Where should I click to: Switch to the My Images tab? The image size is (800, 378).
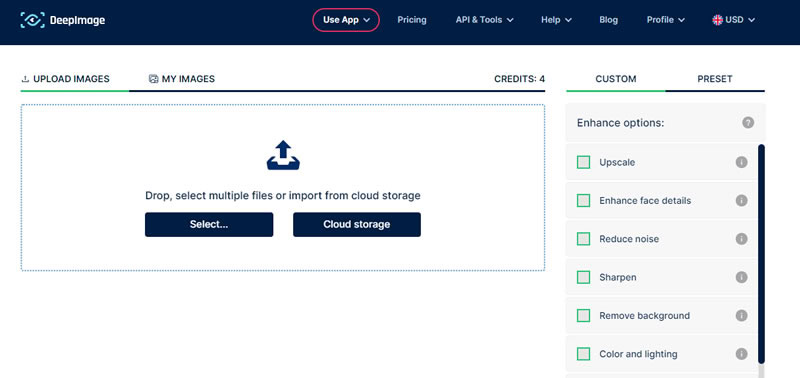click(182, 79)
